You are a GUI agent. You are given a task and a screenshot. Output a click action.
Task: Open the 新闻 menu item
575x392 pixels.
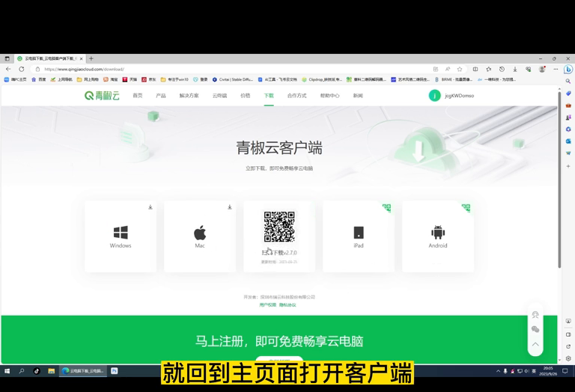pyautogui.click(x=358, y=96)
